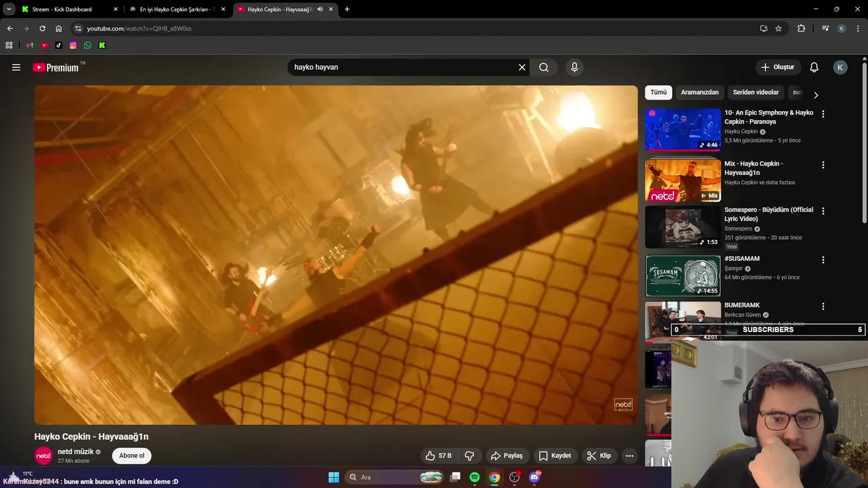The image size is (868, 488).
Task: Close the En iyi Hayko Cepkin tab
Action: [x=223, y=9]
